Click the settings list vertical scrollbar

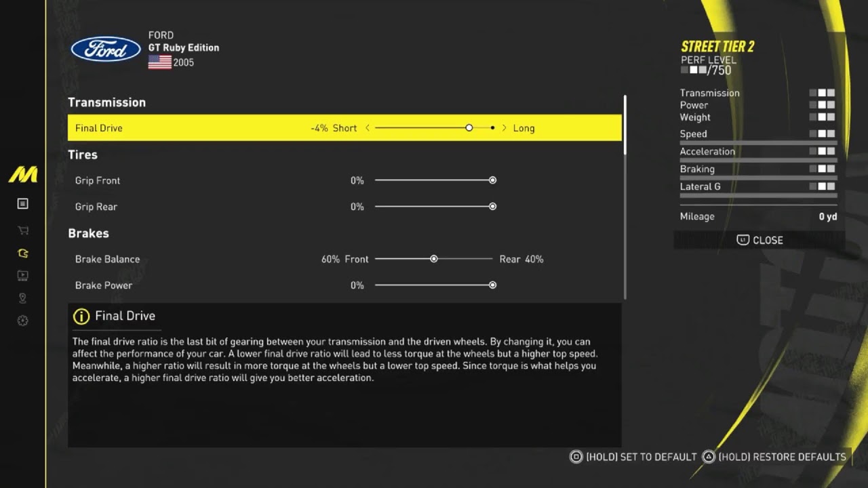click(625, 197)
